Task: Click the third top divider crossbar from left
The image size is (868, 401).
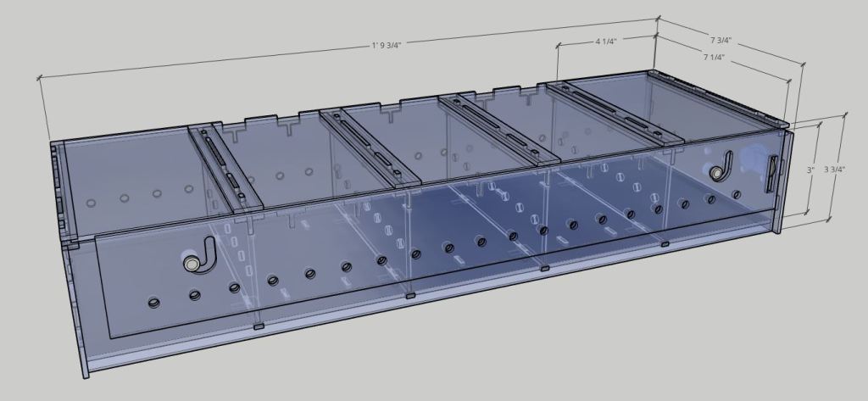Action: tap(498, 128)
